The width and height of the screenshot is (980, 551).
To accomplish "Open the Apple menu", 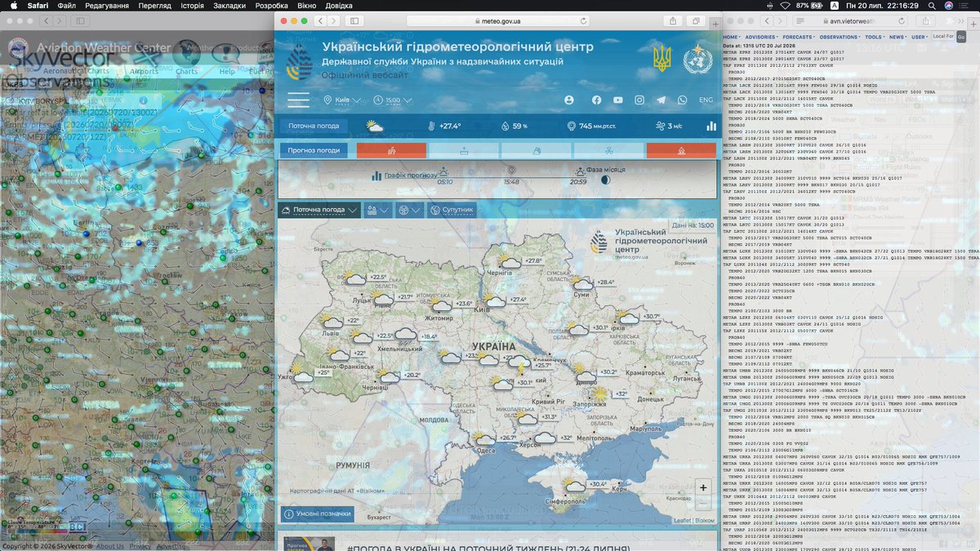I will [13, 6].
